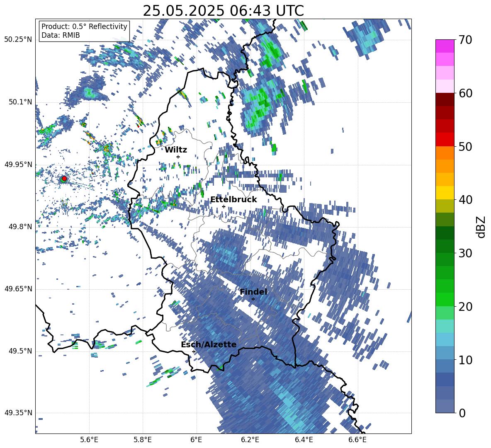This screenshot has height=448, width=491.
Task: Click the Ettelbruck city label
Action: tap(233, 200)
